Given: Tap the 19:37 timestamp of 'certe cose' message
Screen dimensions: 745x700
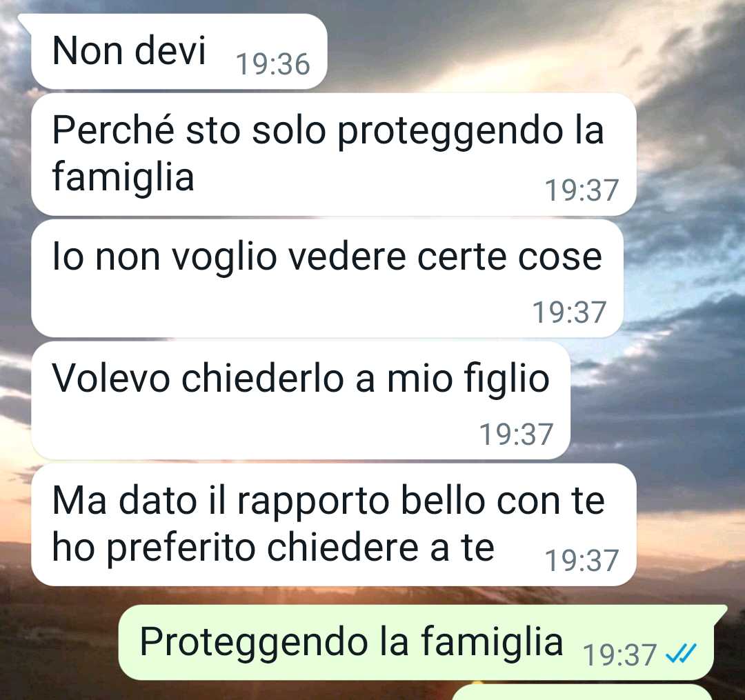Looking at the screenshot, I should click(569, 312).
